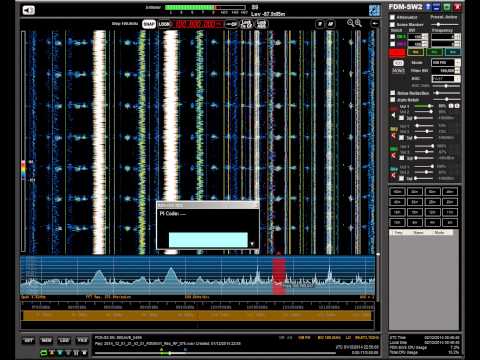Viewport: 480px width, 360px height.
Task: Enable the Noise Reduction checkbox
Action: coord(392,93)
